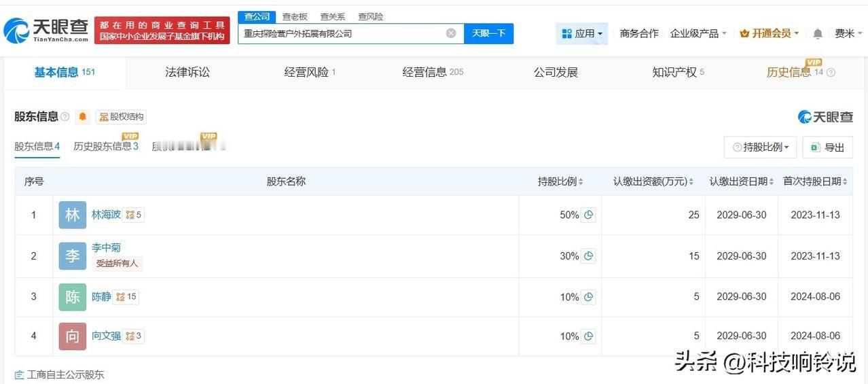Open the 持股比例 filter dropdown
Screen dimensions: 868x384
pyautogui.click(x=761, y=147)
